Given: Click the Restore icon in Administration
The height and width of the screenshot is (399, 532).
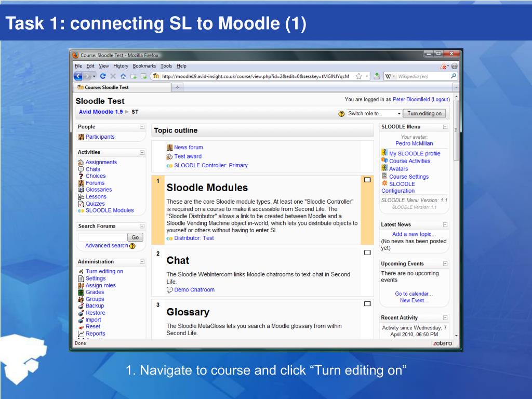Looking at the screenshot, I should tap(81, 313).
